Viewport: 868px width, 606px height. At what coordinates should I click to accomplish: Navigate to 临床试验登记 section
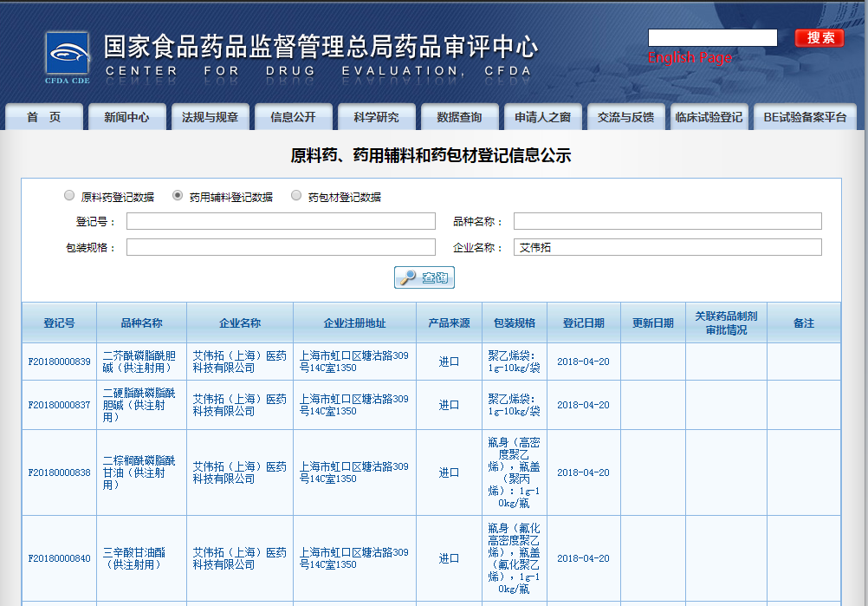(x=709, y=116)
